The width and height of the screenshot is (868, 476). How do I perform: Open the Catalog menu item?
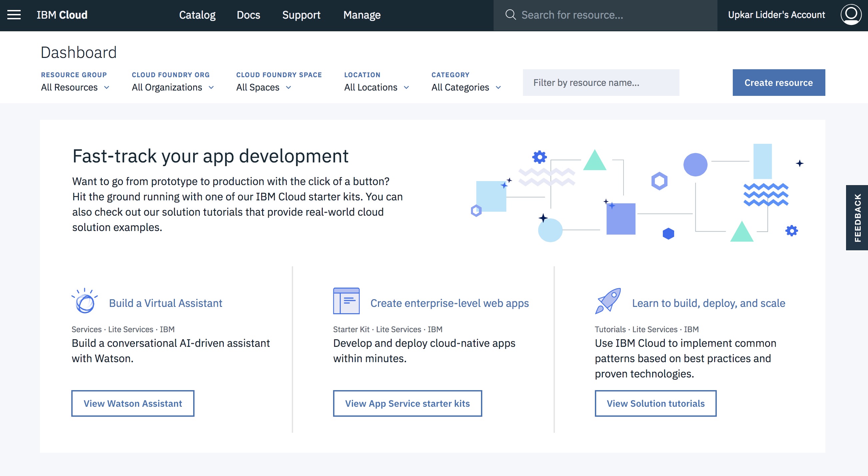point(197,15)
